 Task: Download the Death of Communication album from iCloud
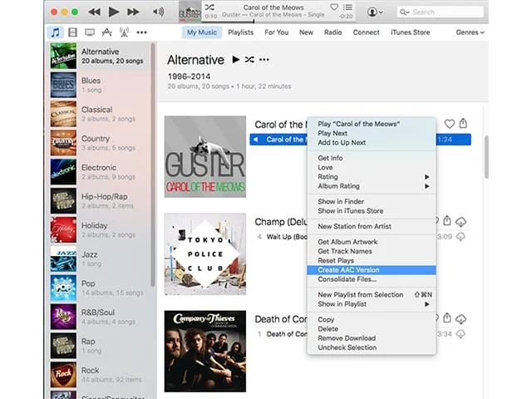(461, 319)
